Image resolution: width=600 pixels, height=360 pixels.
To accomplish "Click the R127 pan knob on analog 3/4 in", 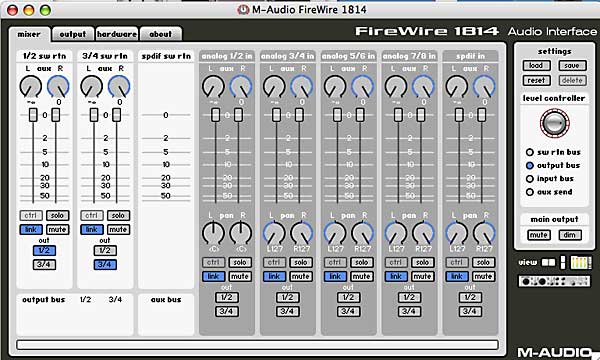I will tap(302, 233).
